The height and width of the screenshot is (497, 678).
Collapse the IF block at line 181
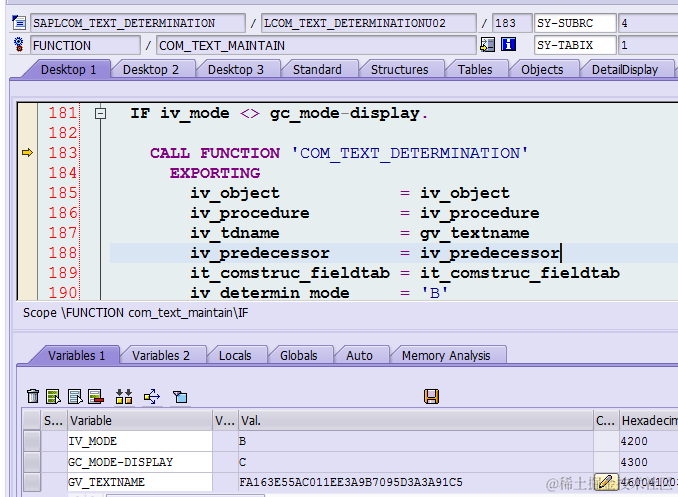(100, 113)
